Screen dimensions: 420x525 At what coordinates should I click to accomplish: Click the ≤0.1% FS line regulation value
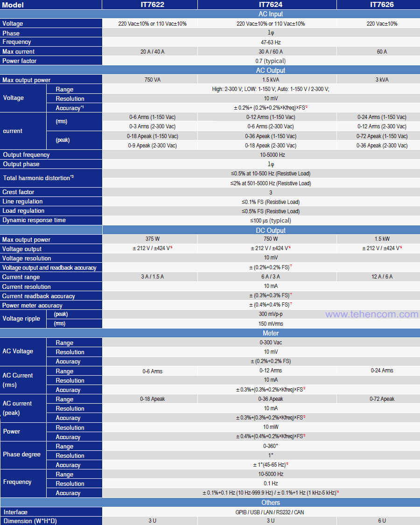(x=271, y=202)
